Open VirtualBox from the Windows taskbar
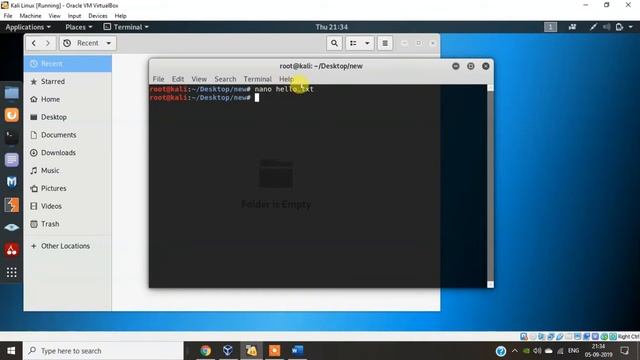The height and width of the screenshot is (360, 640). 228,351
